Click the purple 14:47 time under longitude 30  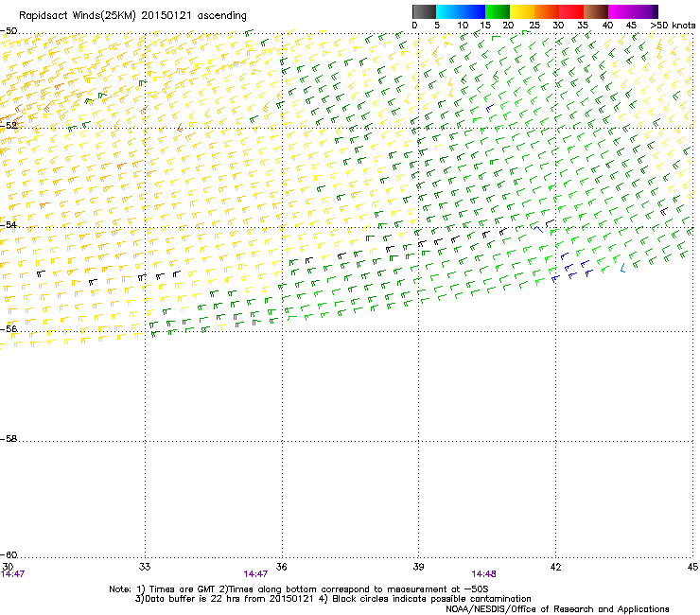[x=12, y=574]
